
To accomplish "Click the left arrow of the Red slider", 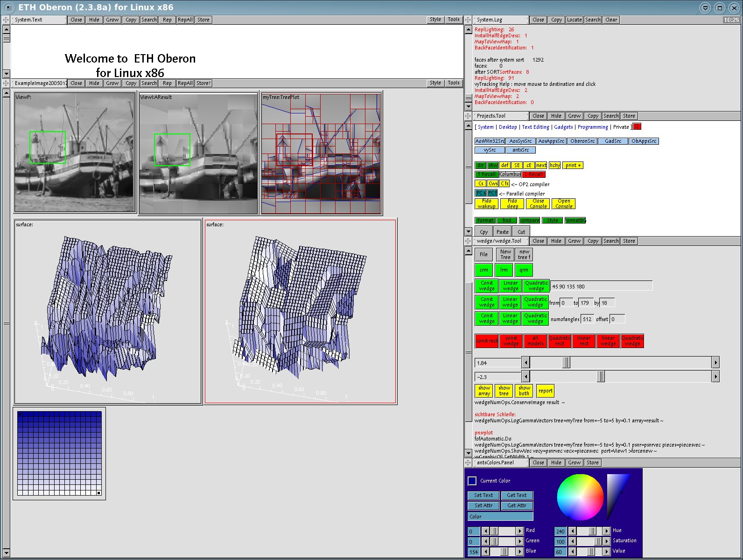I will [x=486, y=531].
